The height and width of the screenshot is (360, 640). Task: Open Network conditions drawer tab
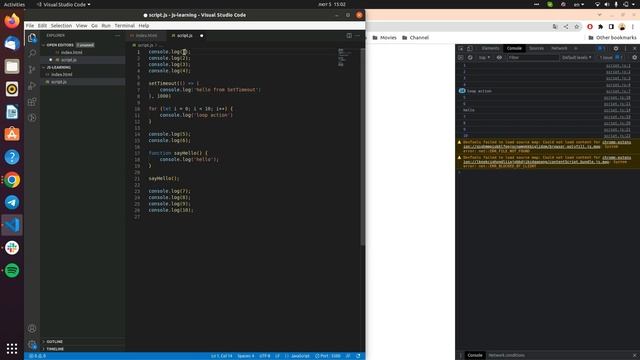507,355
